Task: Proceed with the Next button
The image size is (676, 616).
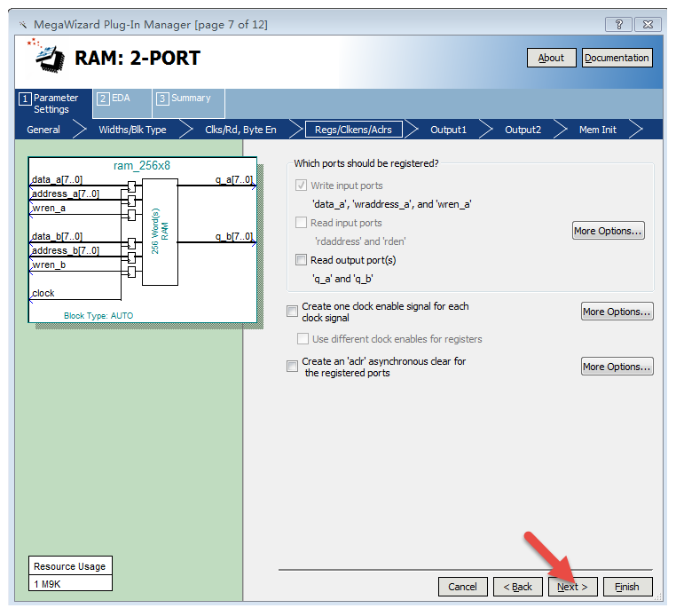Action: coord(572,587)
